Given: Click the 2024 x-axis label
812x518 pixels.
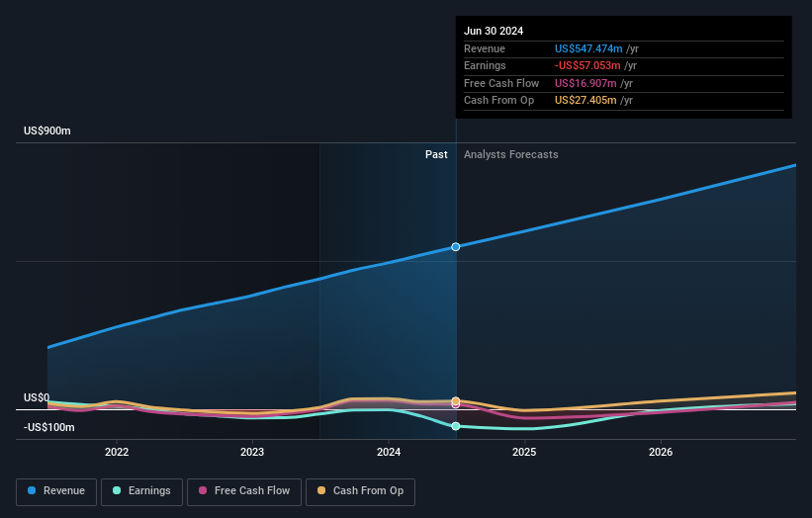Looking at the screenshot, I should pyautogui.click(x=389, y=453).
